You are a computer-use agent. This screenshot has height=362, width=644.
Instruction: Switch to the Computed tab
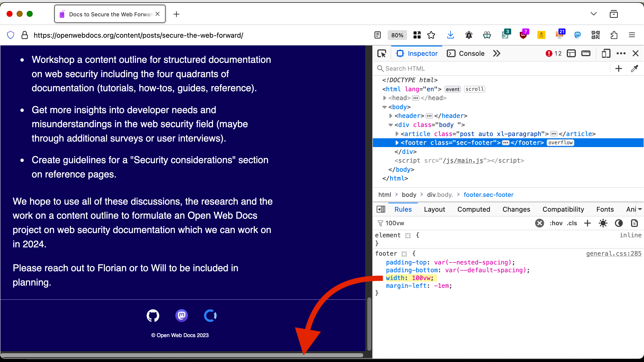tap(474, 209)
